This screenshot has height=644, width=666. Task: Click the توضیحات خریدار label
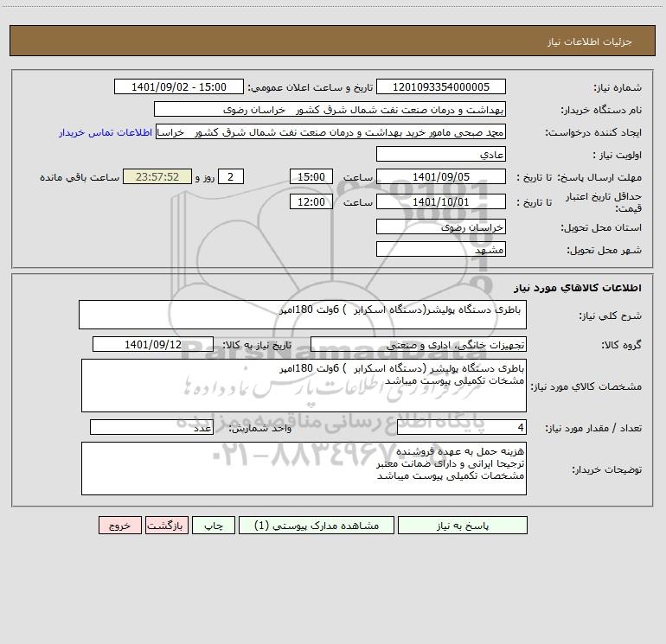(606, 470)
